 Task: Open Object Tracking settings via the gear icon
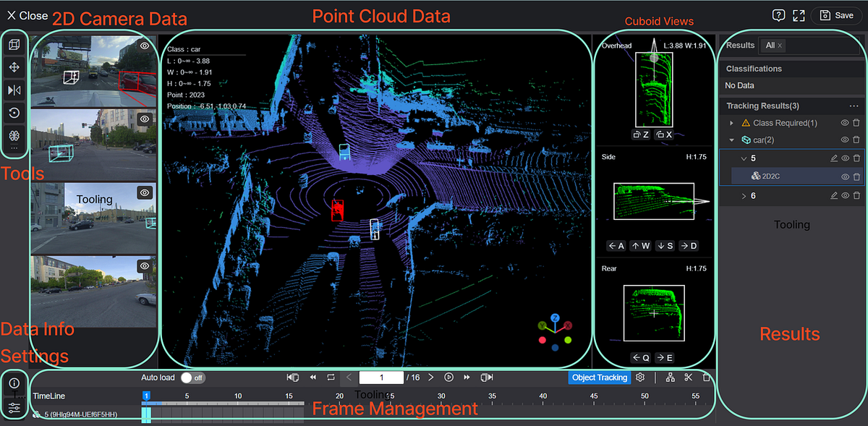pos(640,377)
